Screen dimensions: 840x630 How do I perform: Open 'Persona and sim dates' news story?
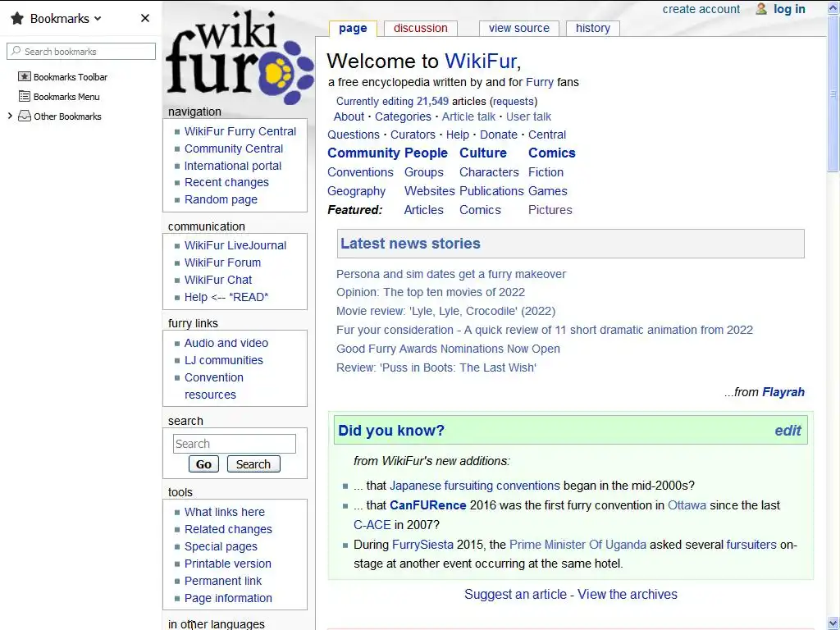(x=451, y=274)
